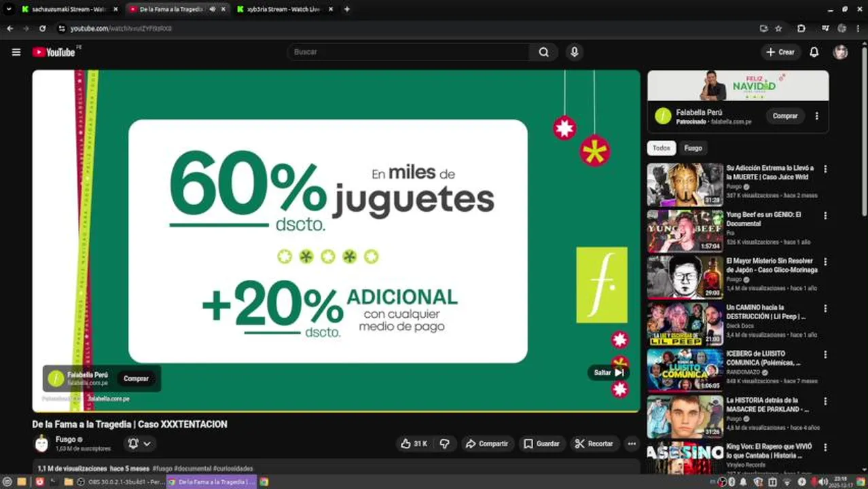
Task: Open options for Lil Peep video
Action: click(x=825, y=308)
